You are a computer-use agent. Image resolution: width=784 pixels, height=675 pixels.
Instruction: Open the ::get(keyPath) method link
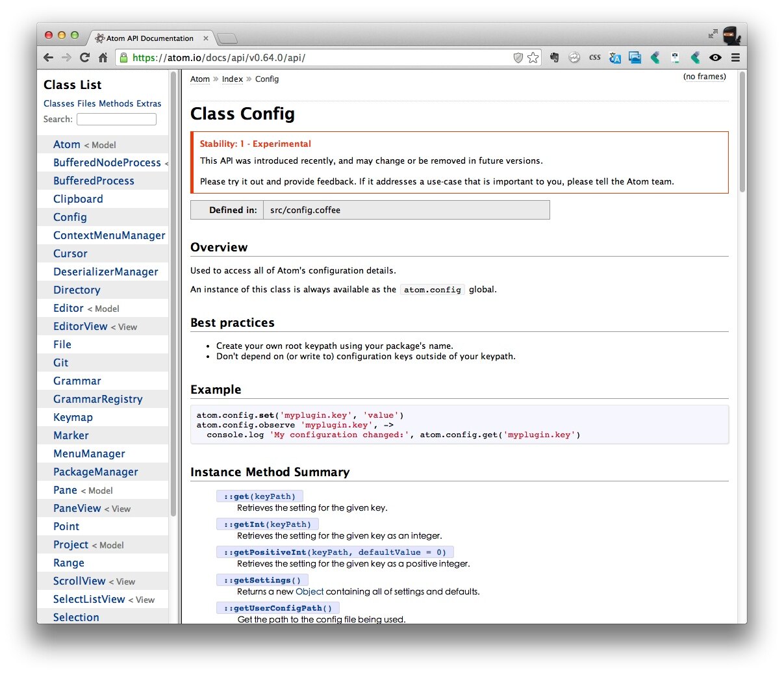point(260,496)
